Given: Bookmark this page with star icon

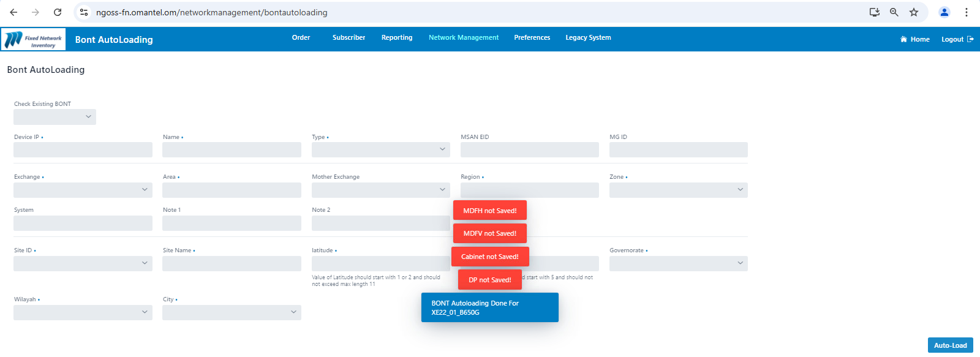Looking at the screenshot, I should point(914,12).
